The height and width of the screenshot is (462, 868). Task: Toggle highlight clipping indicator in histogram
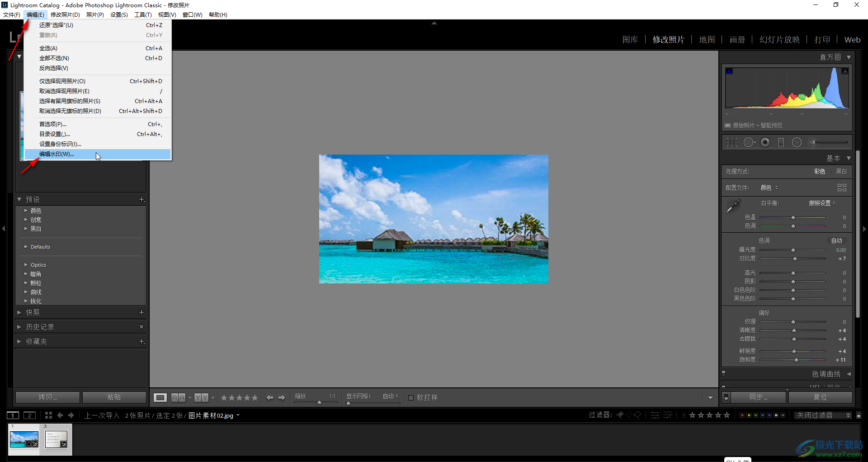844,71
